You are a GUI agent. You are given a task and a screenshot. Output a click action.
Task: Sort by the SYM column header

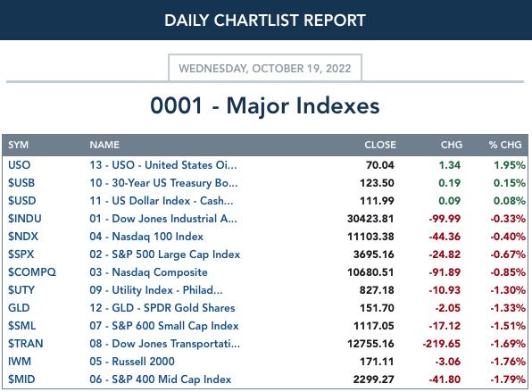(x=19, y=145)
